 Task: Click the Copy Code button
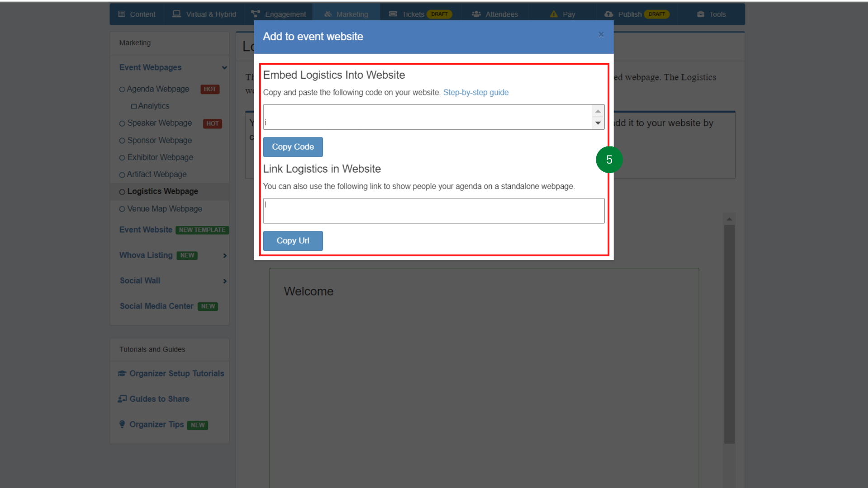[292, 147]
